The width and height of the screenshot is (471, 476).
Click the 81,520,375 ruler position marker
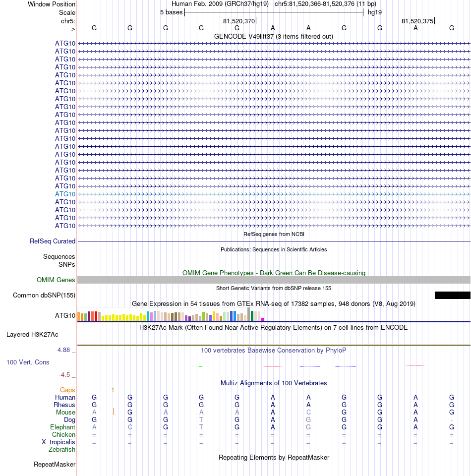[417, 21]
